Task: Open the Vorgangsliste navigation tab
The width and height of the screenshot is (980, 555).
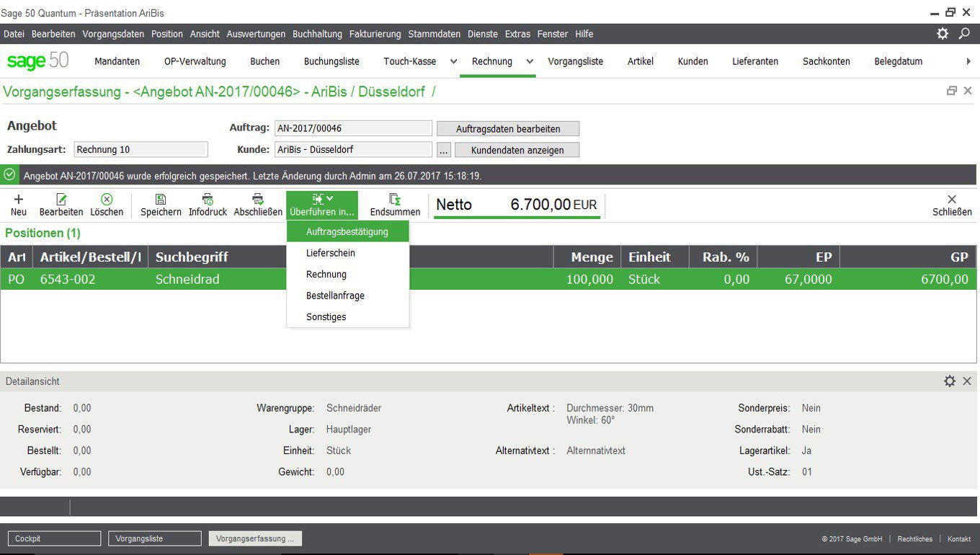Action: pos(576,61)
